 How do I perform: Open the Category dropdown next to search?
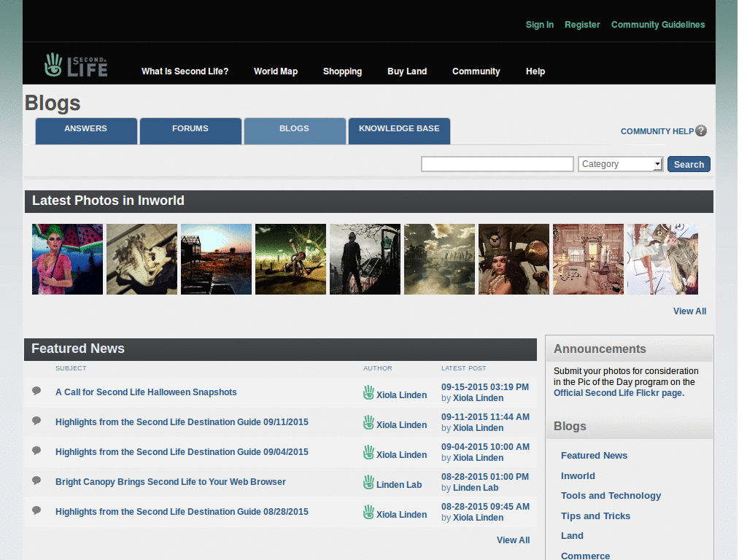(x=620, y=163)
